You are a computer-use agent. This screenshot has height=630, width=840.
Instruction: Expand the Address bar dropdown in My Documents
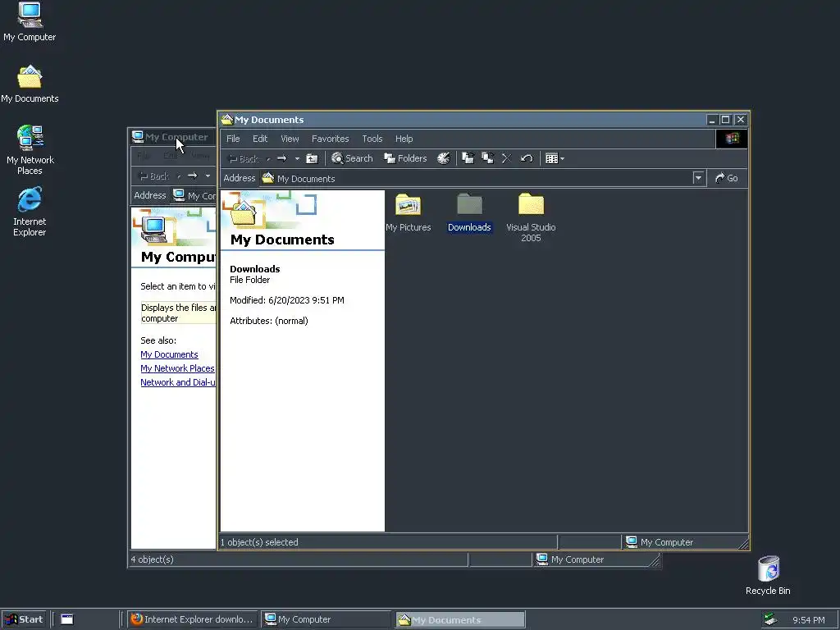coord(698,178)
